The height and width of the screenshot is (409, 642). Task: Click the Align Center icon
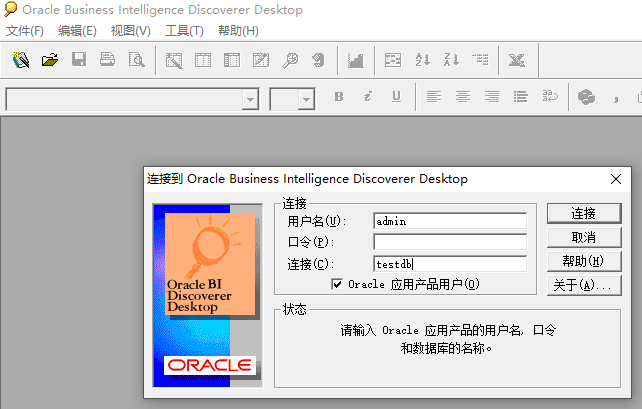463,97
